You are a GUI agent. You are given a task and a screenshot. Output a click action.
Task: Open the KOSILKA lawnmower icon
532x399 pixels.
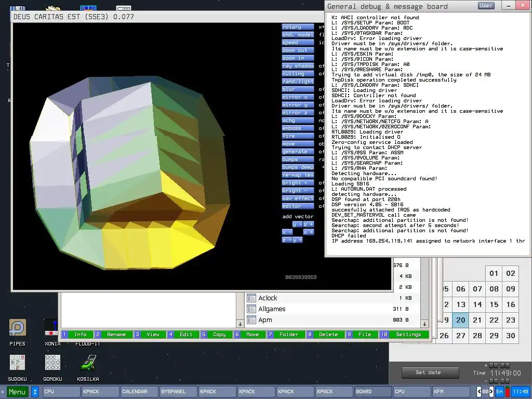(x=88, y=363)
